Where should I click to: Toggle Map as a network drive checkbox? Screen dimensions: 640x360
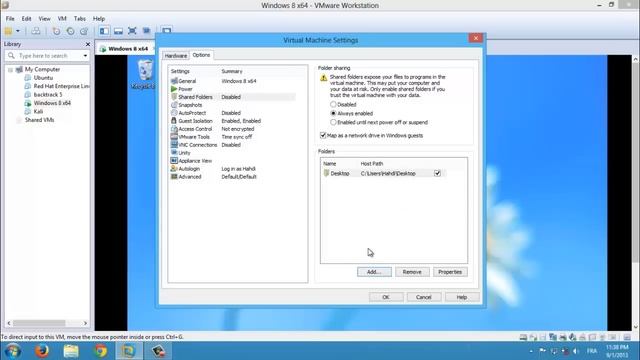point(323,135)
